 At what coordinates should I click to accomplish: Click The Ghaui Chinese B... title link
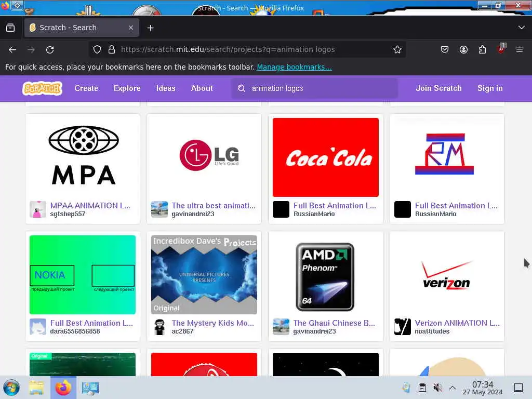[334, 323]
